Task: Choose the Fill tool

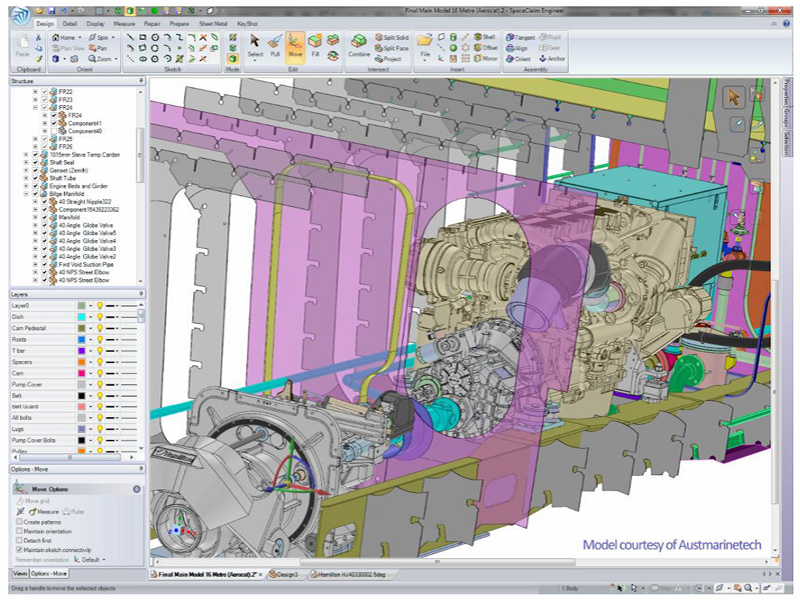Action: pyautogui.click(x=315, y=46)
